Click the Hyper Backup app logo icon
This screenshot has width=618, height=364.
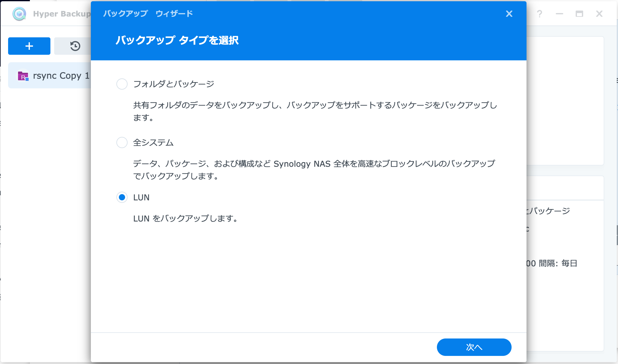(19, 14)
